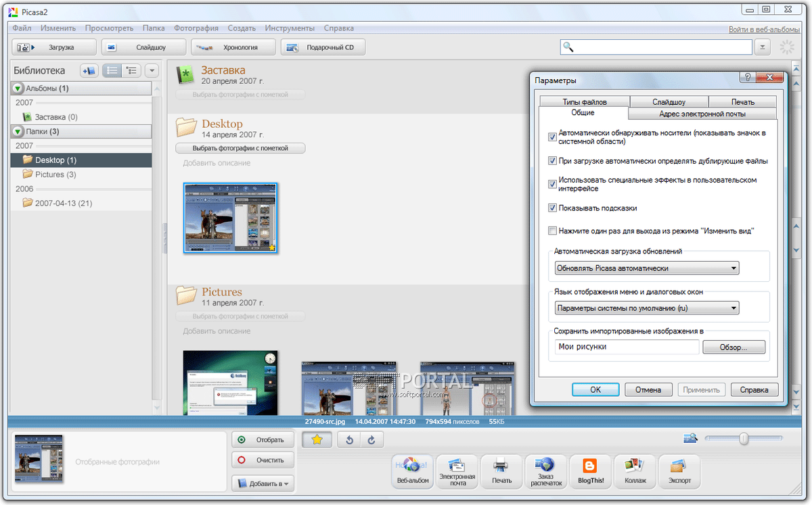812x505 pixels.
Task: Click the star mark button
Action: click(x=317, y=439)
